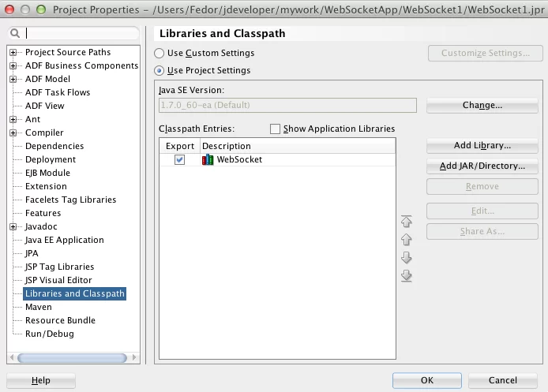Image resolution: width=548 pixels, height=392 pixels.
Task: Click the Edit button
Action: click(482, 211)
